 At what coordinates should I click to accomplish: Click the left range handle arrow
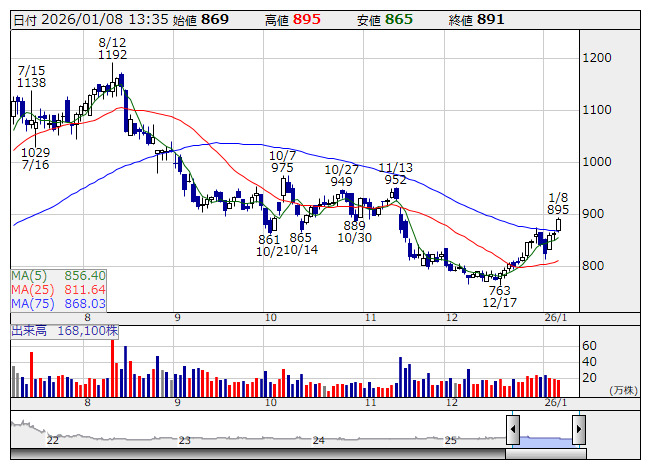coord(513,430)
